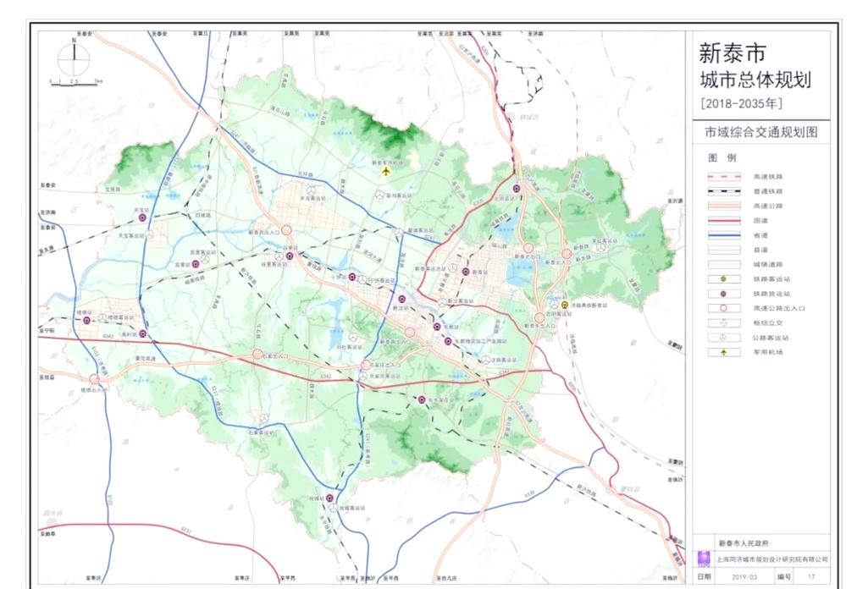Click the 新泰北出入口 highway interchange circle
The height and width of the screenshot is (589, 868).
click(x=528, y=248)
